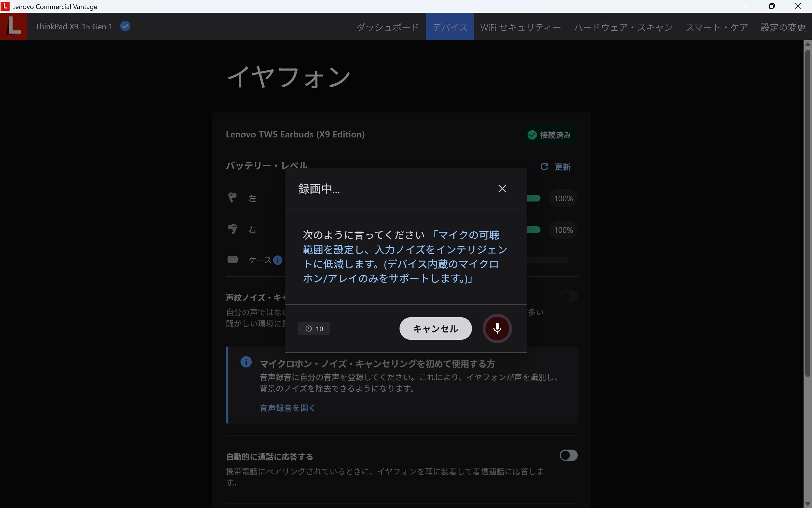Open the ハードウェア・スキャン tab
Screen dimensions: 812x508
pyautogui.click(x=623, y=27)
